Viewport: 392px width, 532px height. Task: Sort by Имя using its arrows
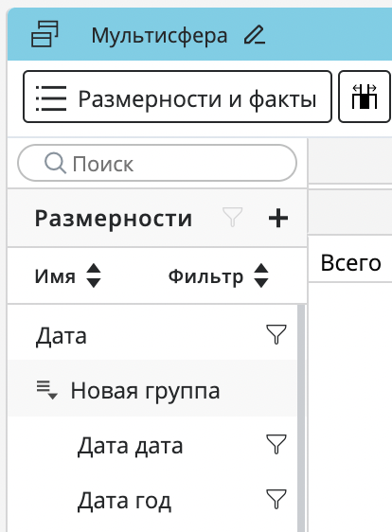coord(94,275)
